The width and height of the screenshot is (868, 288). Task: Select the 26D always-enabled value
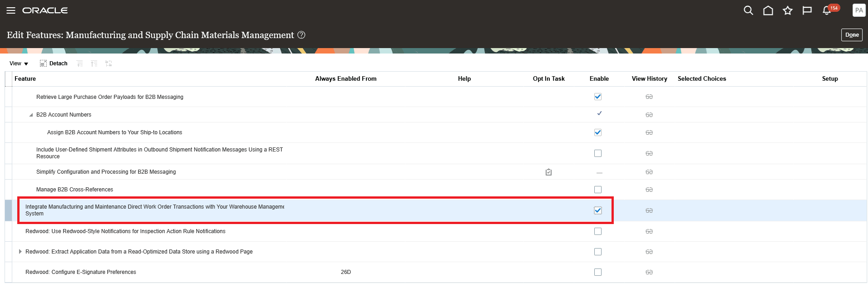(346, 272)
